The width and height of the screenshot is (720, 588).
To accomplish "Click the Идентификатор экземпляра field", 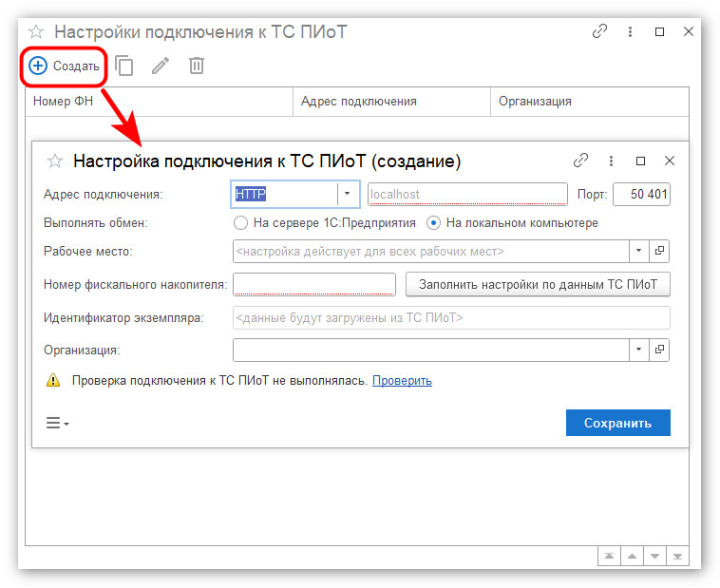I will (451, 318).
